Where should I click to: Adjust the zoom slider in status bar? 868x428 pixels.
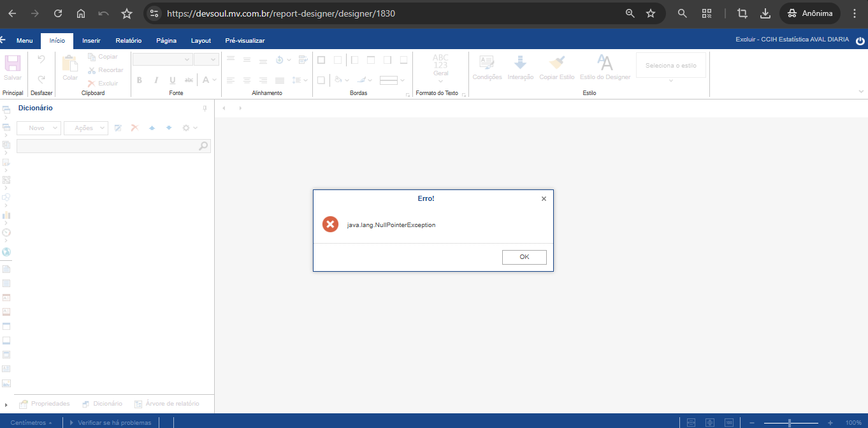[x=790, y=422]
